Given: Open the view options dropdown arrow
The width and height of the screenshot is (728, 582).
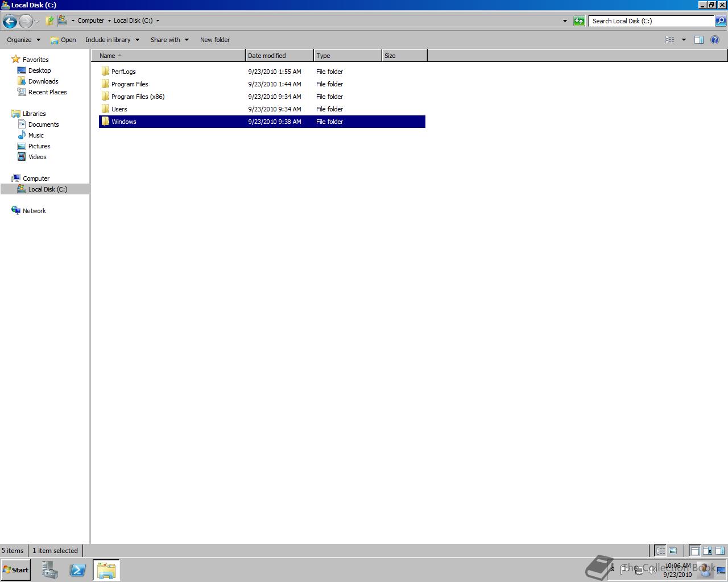Looking at the screenshot, I should tap(684, 40).
